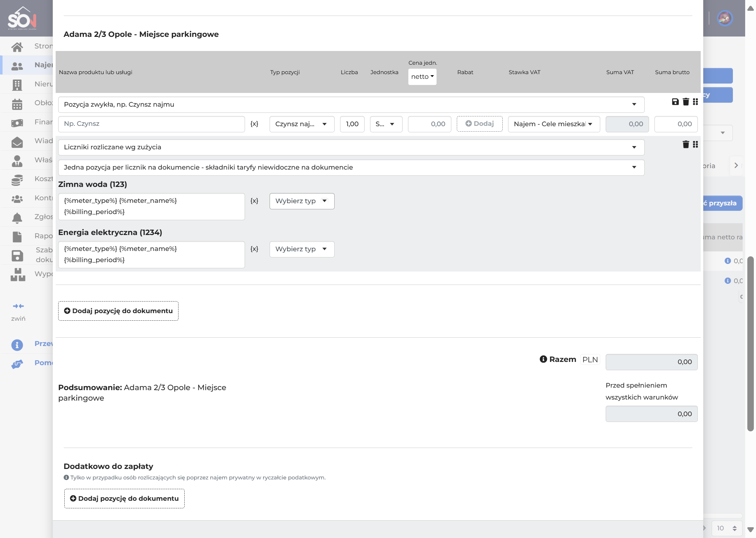Open the calendar icon in the sidebar

tap(17, 104)
